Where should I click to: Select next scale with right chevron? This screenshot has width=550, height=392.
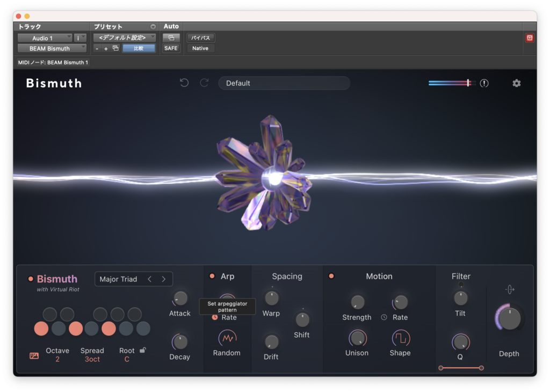point(163,279)
